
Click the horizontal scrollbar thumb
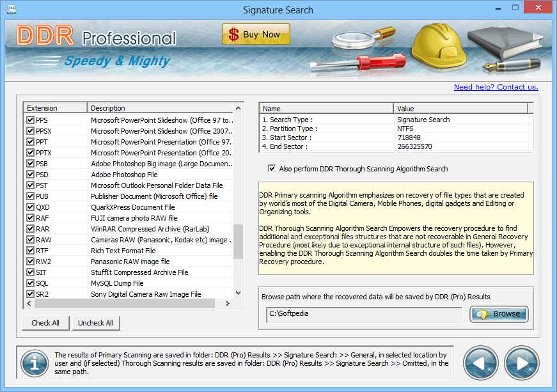[125, 303]
